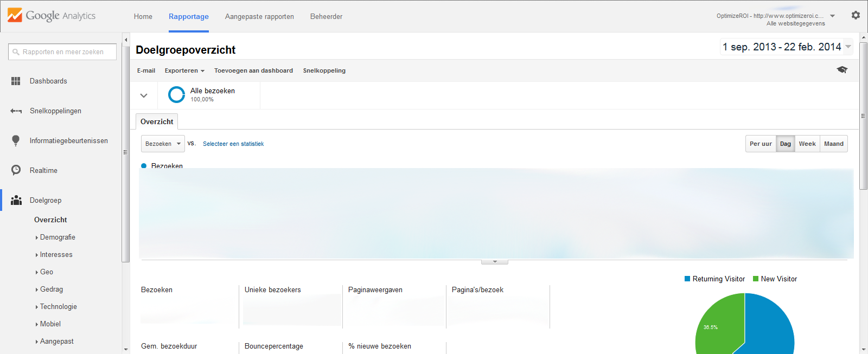868x354 pixels.
Task: Open Dashboards in the sidebar
Action: click(48, 81)
